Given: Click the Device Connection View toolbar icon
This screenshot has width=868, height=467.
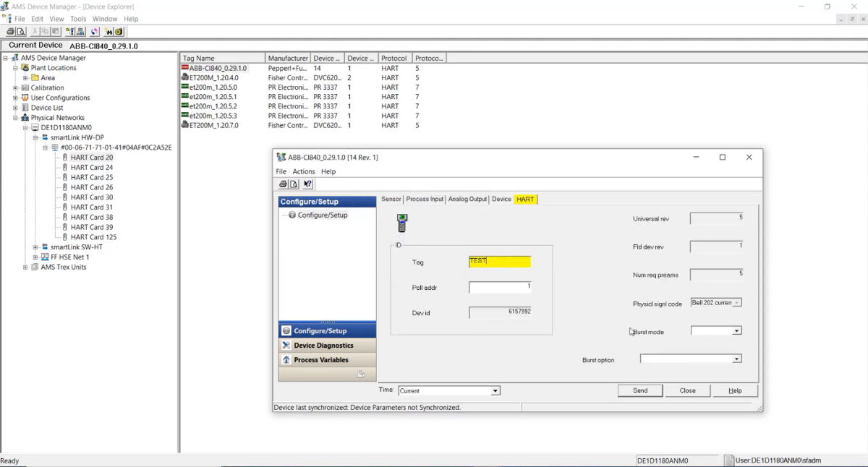Looking at the screenshot, I should pyautogui.click(x=81, y=32).
